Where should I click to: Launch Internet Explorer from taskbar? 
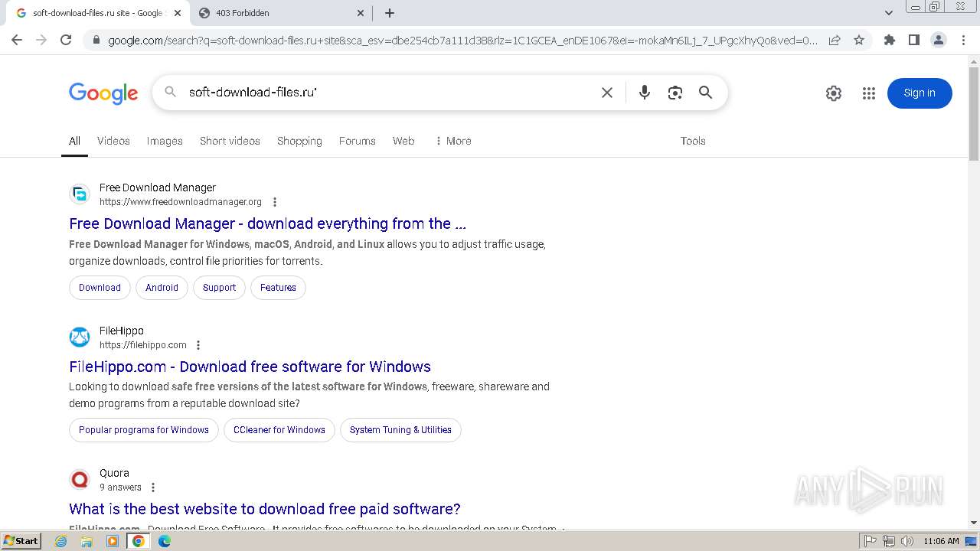pyautogui.click(x=61, y=541)
